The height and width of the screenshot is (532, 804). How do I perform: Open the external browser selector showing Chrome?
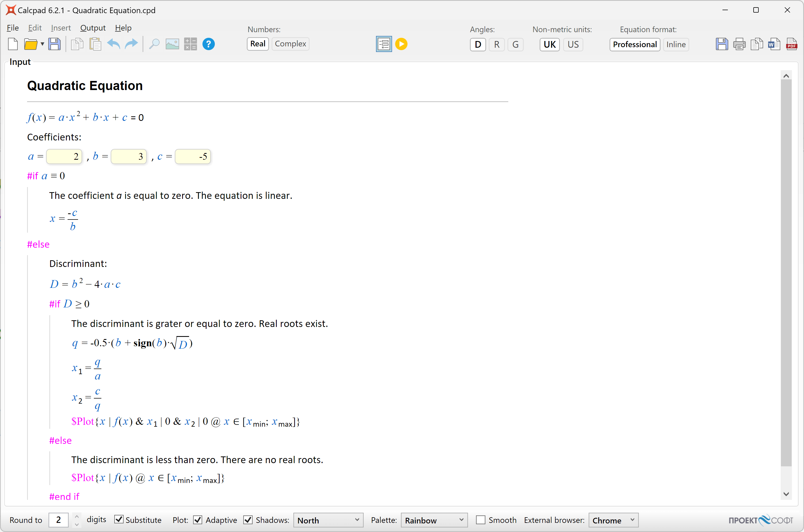point(613,520)
